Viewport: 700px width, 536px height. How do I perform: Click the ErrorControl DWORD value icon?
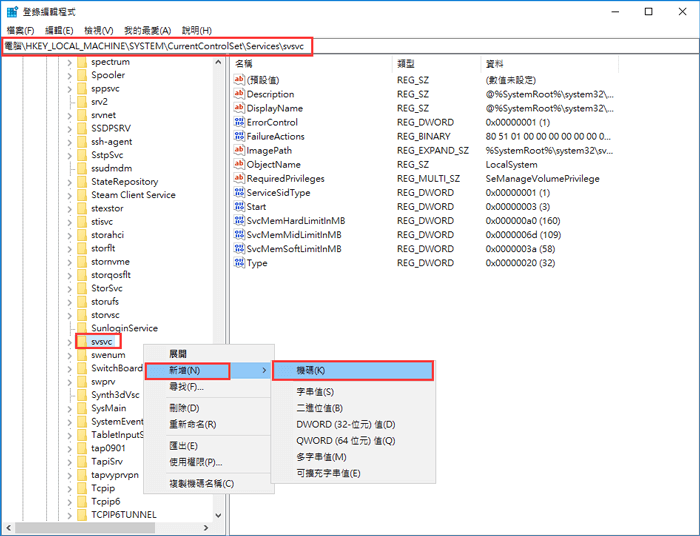point(239,122)
